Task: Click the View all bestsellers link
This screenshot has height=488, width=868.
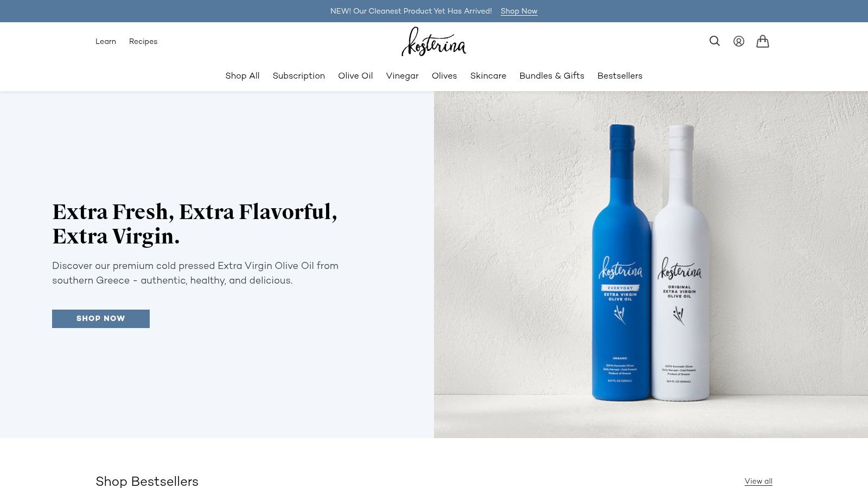Action: [x=758, y=481]
